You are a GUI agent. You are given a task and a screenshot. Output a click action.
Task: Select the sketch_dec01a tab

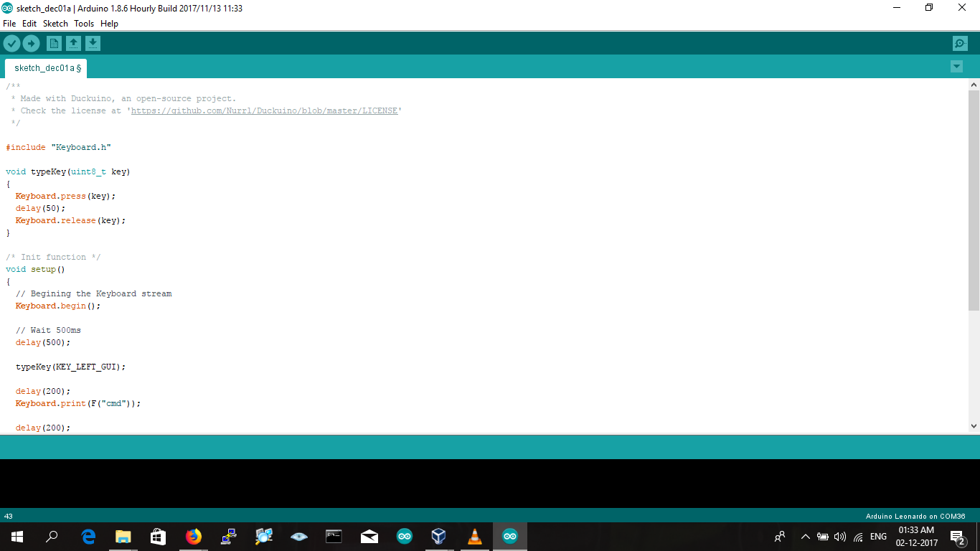point(47,68)
